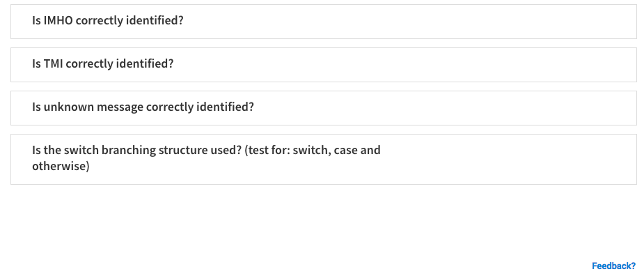Click the 'otherwise)' line of switch test
This screenshot has width=644, height=274.
click(x=61, y=167)
